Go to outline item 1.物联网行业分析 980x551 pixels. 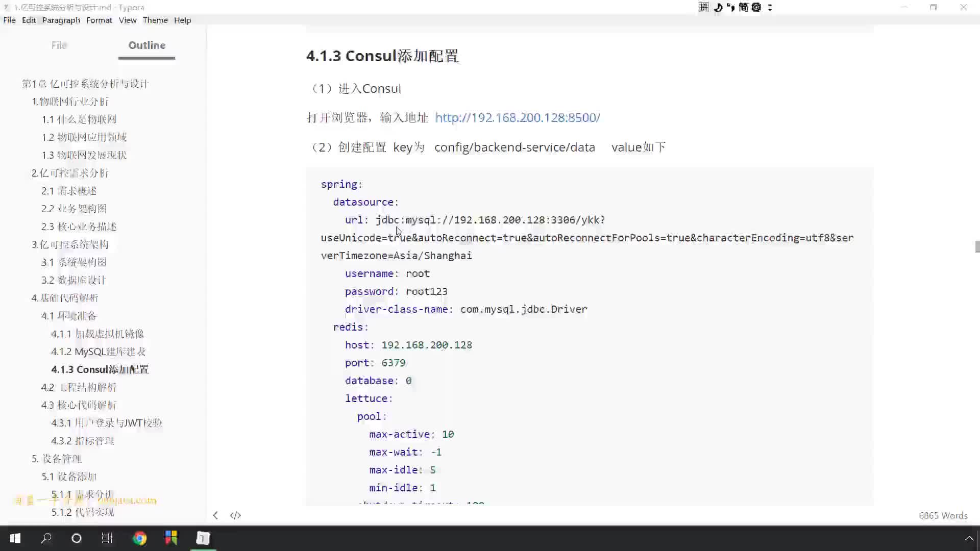coord(70,102)
